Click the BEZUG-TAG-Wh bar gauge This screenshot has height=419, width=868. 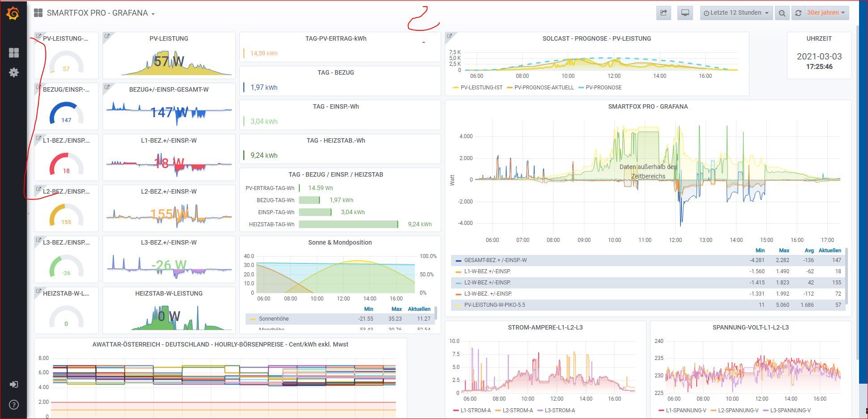coord(309,200)
